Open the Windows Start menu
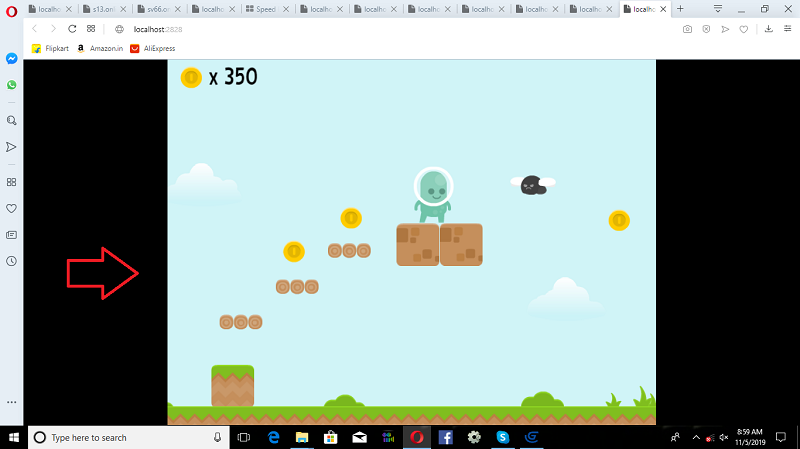This screenshot has height=449, width=800. (14, 437)
